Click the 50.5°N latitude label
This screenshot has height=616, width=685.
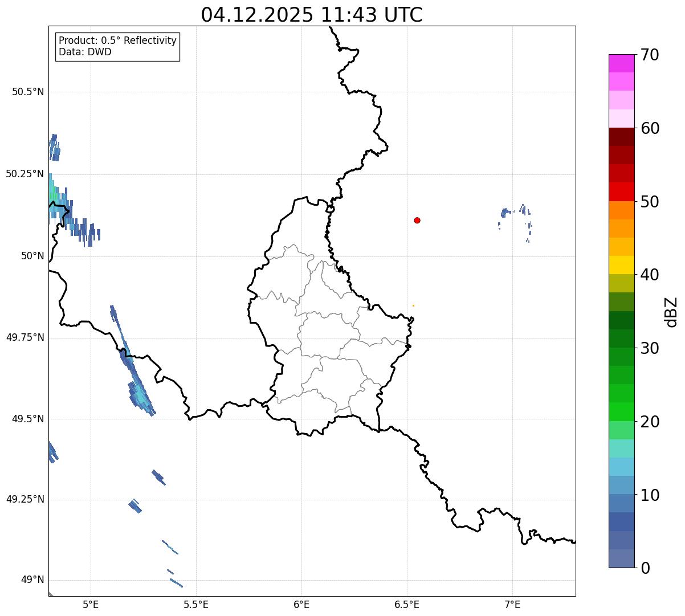28,92
